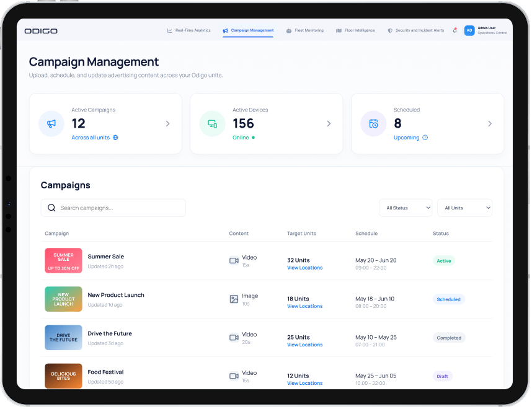This screenshot has width=532, height=409.
Task: Select the New Product Launch campaign name
Action: [x=116, y=296]
